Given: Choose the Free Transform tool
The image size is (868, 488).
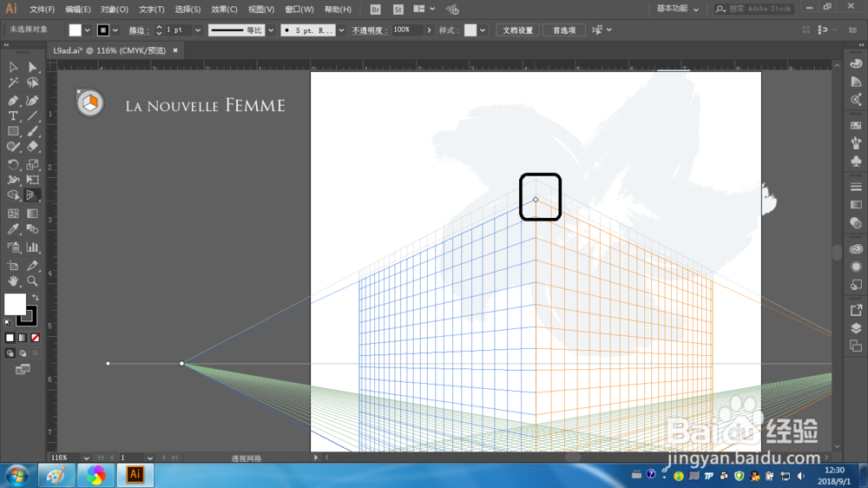Looking at the screenshot, I should tap(33, 180).
